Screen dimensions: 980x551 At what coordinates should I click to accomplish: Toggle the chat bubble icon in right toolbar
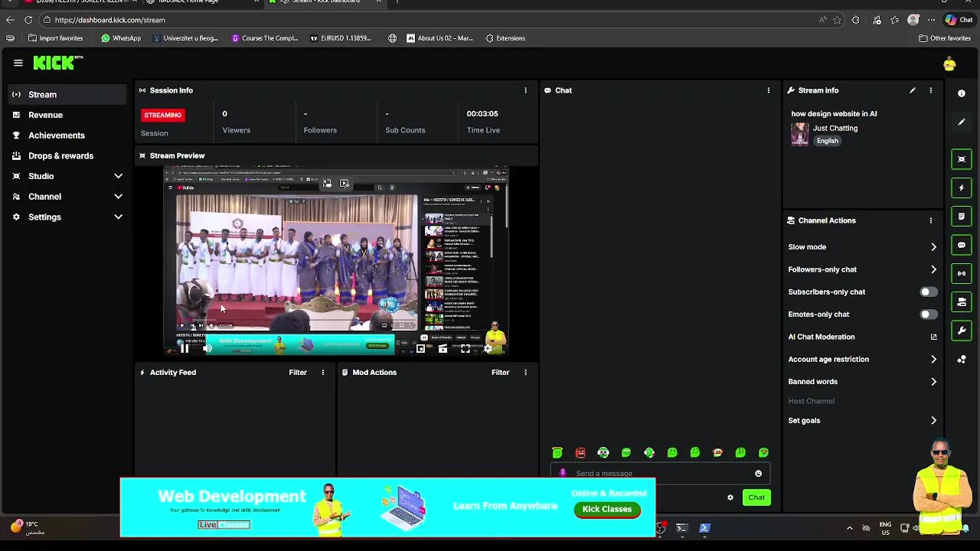pos(962,245)
